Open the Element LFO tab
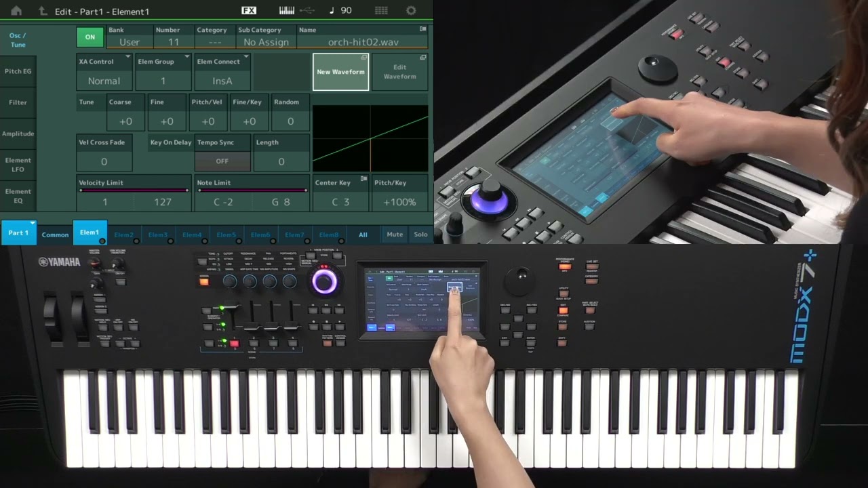The height and width of the screenshot is (488, 868). pos(18,164)
